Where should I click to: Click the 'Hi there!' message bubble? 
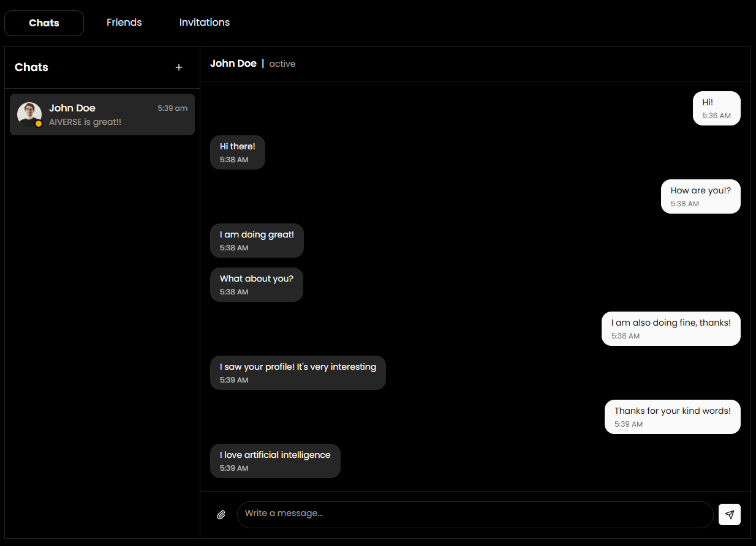pyautogui.click(x=237, y=152)
